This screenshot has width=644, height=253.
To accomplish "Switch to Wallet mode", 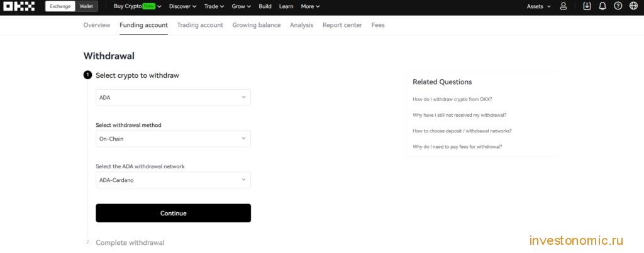I will (86, 6).
